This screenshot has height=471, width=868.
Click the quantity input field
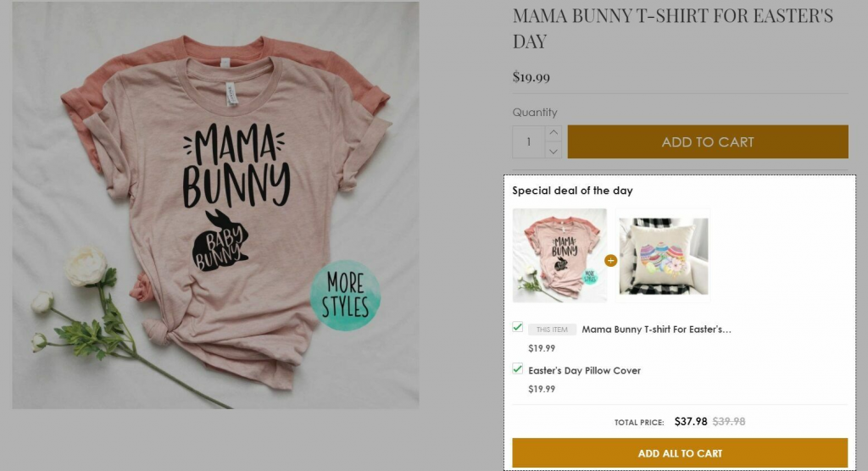529,142
